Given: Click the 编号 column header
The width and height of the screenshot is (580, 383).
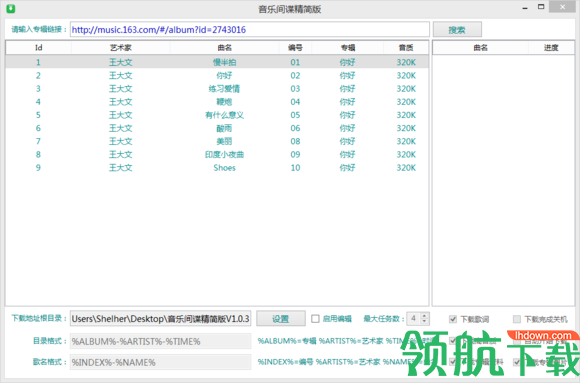Looking at the screenshot, I should [x=295, y=48].
